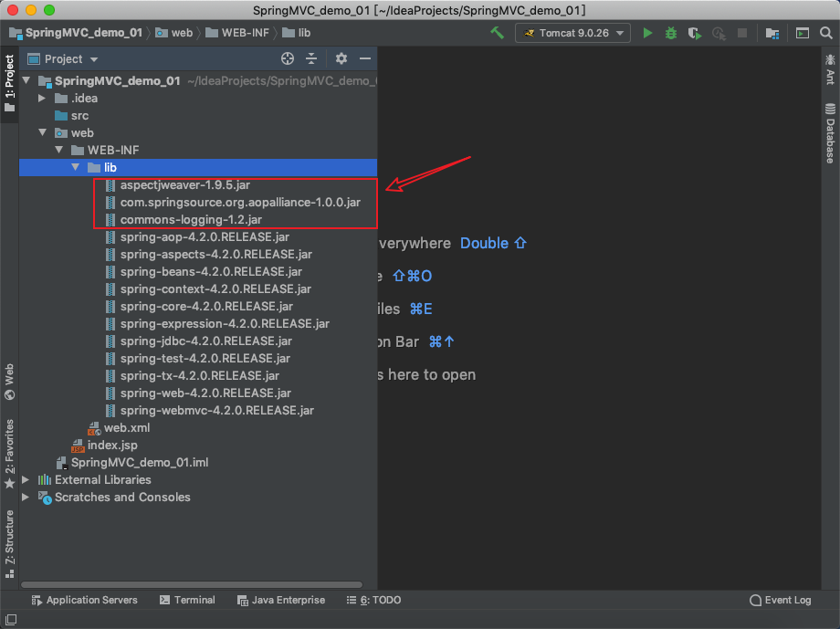Screen dimensions: 840x629
Task: Select the web.xml file
Action: click(x=126, y=427)
